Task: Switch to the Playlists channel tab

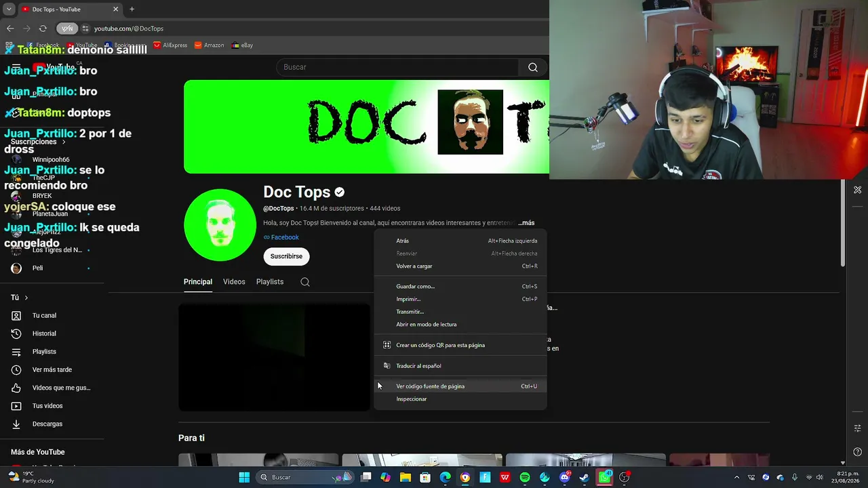Action: tap(270, 282)
